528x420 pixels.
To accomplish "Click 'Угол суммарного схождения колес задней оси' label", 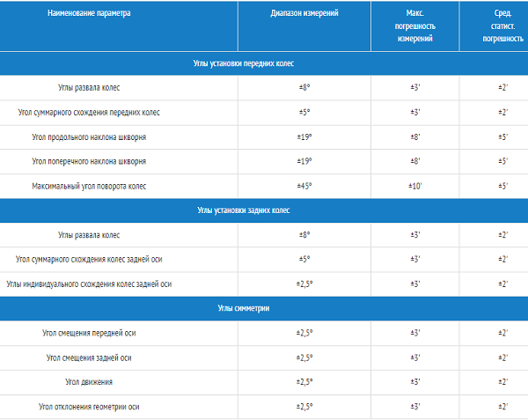I will click(89, 260).
